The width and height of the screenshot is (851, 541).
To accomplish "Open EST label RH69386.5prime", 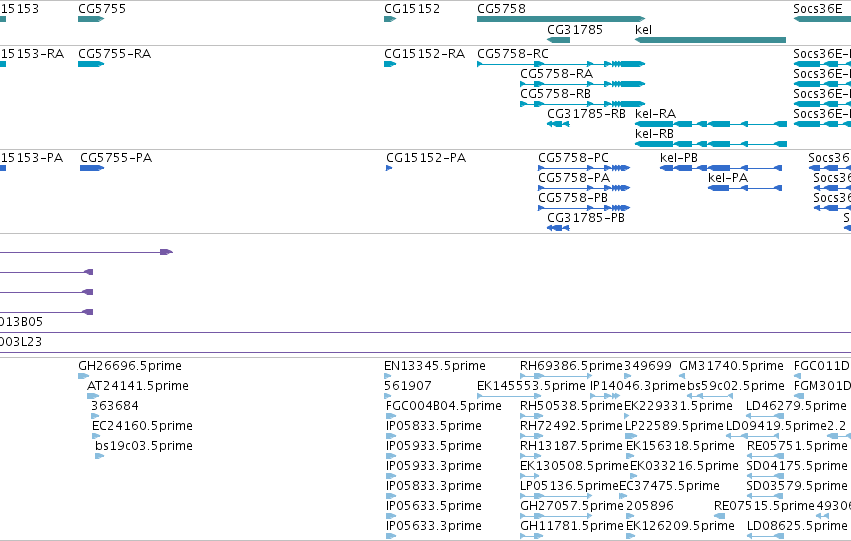I will click(571, 366).
